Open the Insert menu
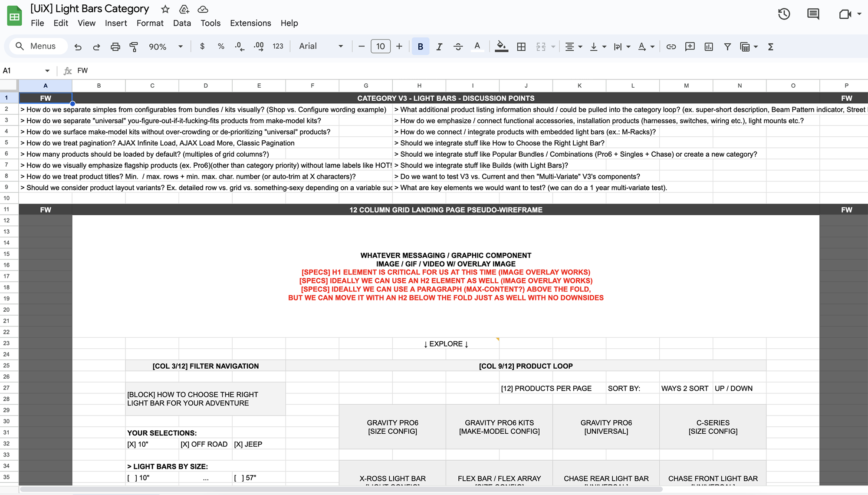The width and height of the screenshot is (868, 495). tap(116, 23)
